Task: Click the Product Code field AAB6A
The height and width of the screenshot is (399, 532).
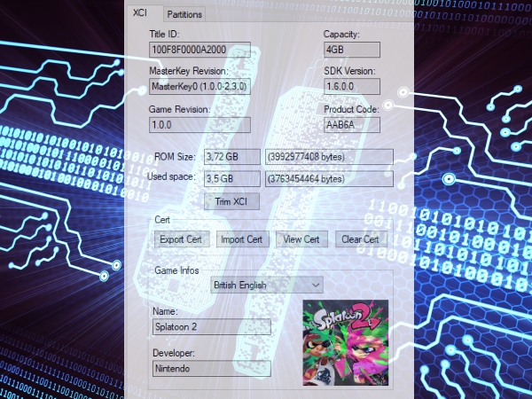Action: pos(352,125)
